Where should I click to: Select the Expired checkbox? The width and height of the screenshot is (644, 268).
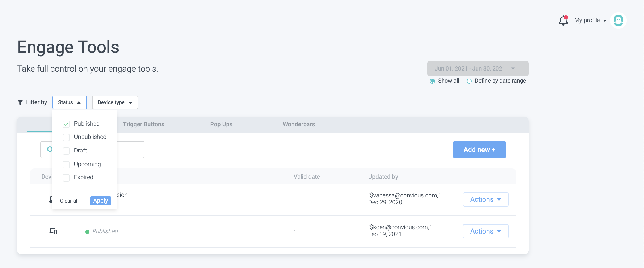(x=66, y=178)
